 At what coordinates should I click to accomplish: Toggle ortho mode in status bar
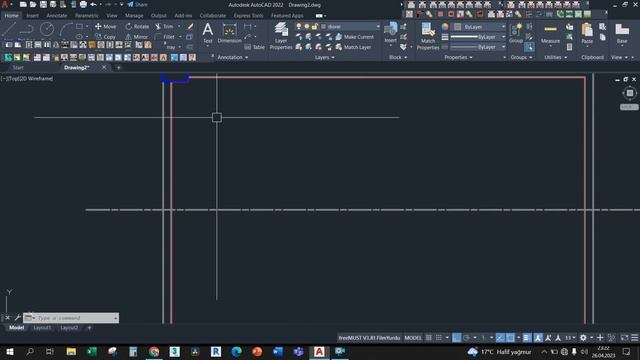click(457, 338)
